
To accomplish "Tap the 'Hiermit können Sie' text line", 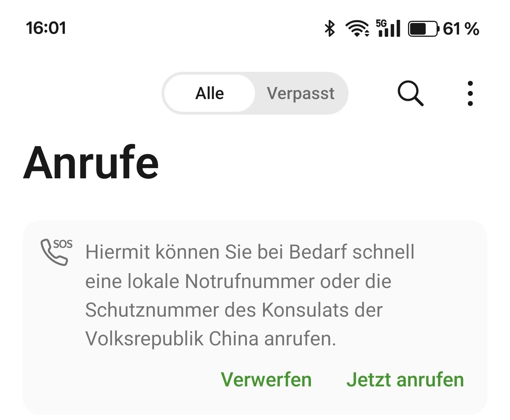I will [x=250, y=252].
